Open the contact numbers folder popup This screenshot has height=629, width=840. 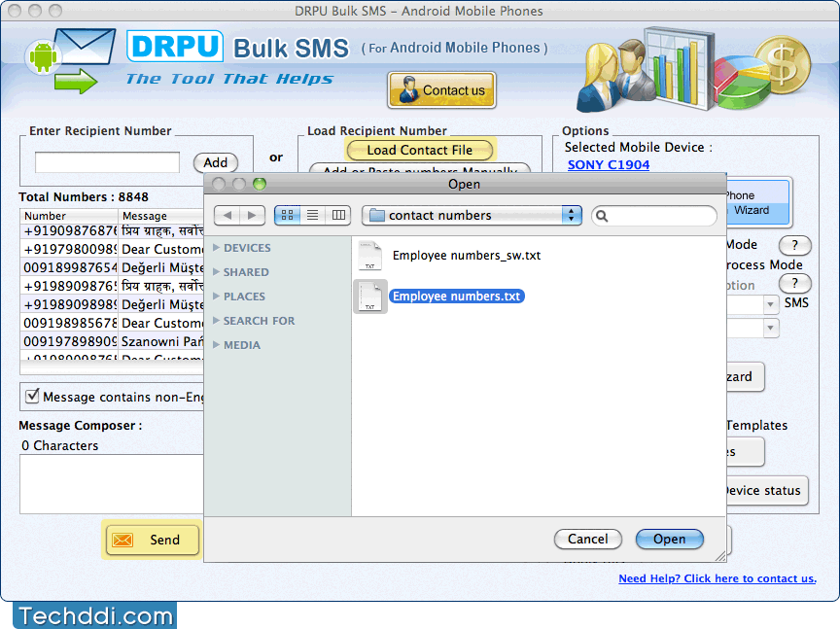point(472,216)
